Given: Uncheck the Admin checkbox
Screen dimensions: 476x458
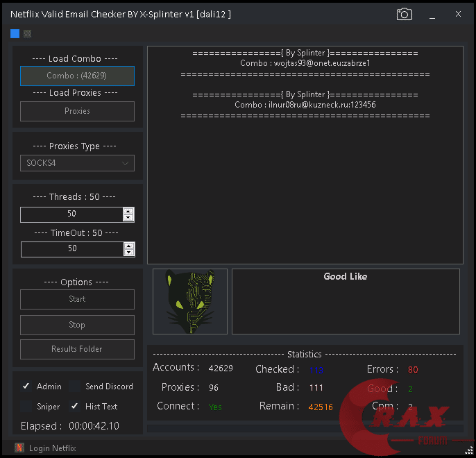Looking at the screenshot, I should point(26,386).
